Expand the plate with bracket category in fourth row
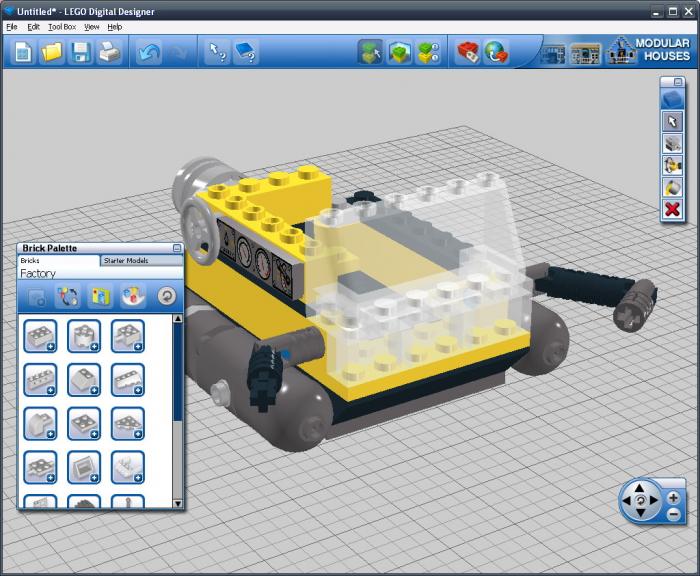Image resolution: width=700 pixels, height=576 pixels. pyautogui.click(x=40, y=467)
